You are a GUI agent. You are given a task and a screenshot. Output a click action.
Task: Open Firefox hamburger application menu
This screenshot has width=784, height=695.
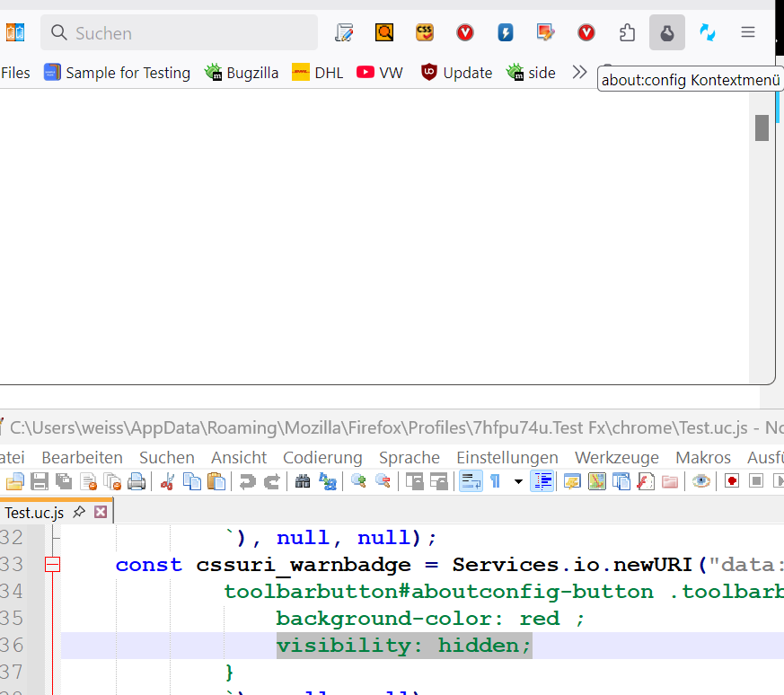click(747, 33)
